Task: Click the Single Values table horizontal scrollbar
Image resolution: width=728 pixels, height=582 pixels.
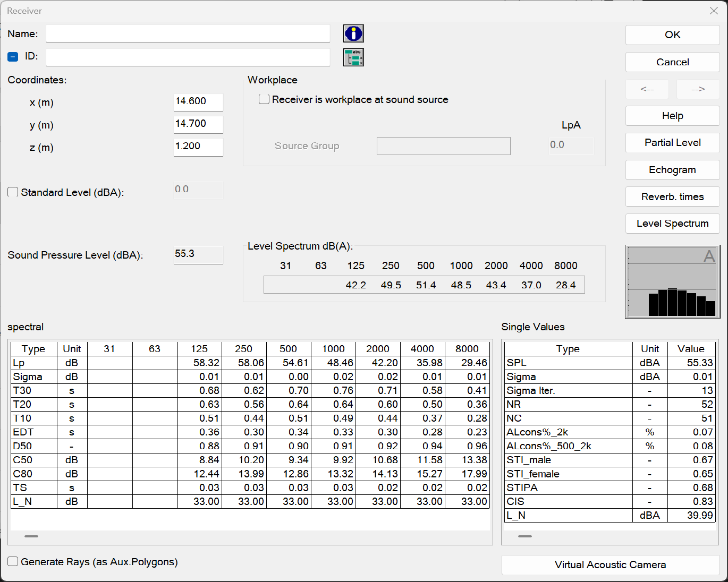Action: pos(525,536)
